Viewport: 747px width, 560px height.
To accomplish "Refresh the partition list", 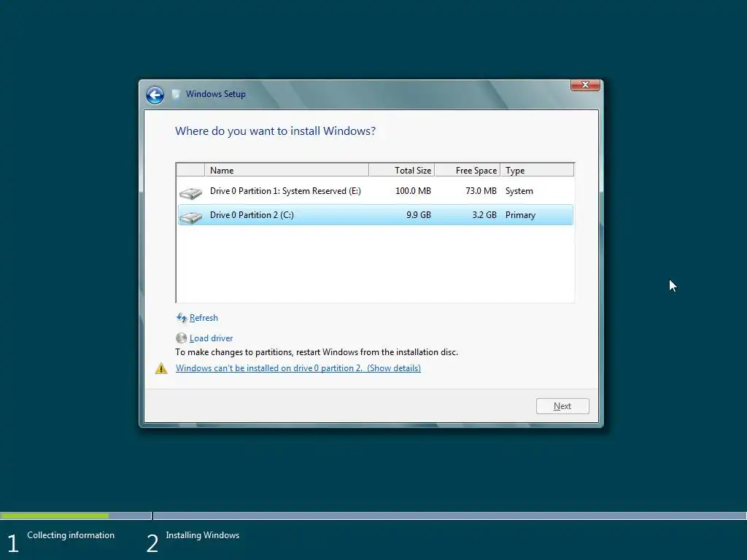I will (204, 318).
